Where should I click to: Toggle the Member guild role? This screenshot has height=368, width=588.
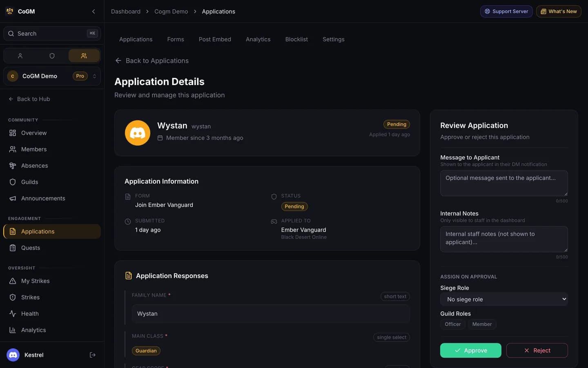[482, 324]
